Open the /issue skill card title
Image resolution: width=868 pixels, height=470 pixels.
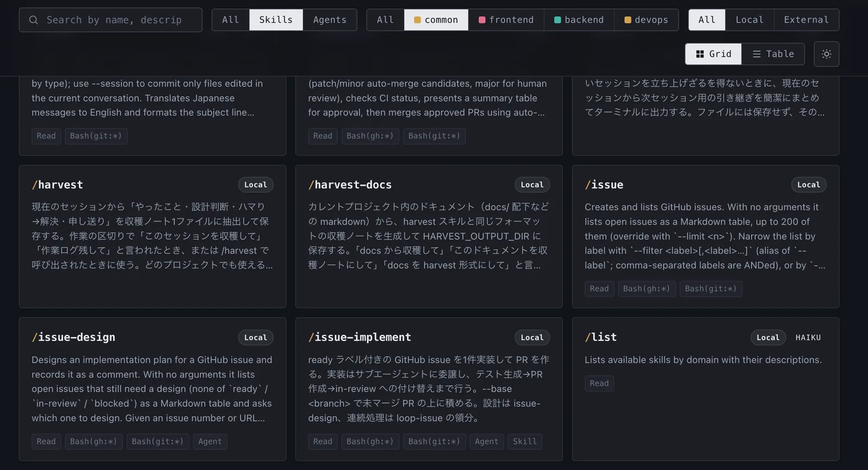click(x=604, y=185)
